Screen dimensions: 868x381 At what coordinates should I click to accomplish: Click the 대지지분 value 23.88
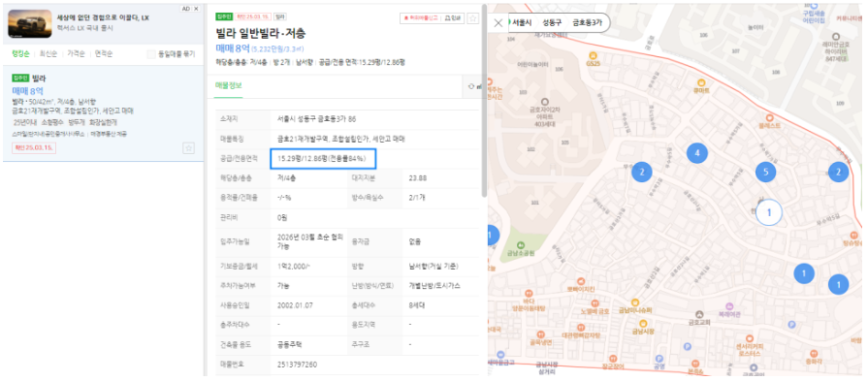(x=417, y=178)
